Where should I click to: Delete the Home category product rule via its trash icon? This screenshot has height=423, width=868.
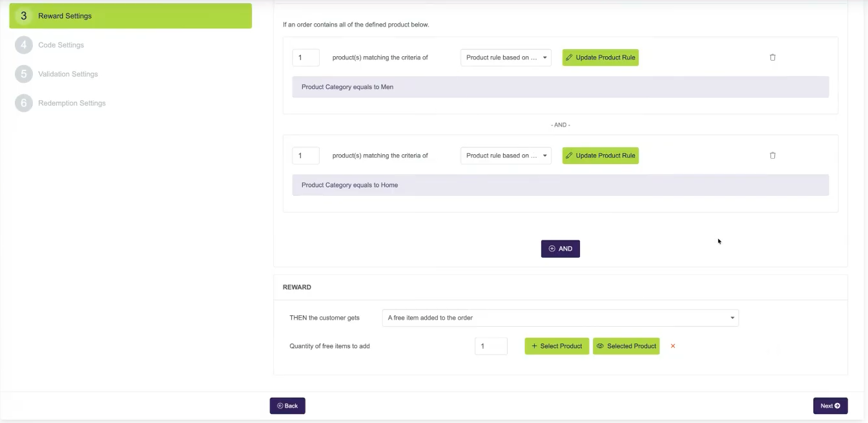pyautogui.click(x=772, y=156)
